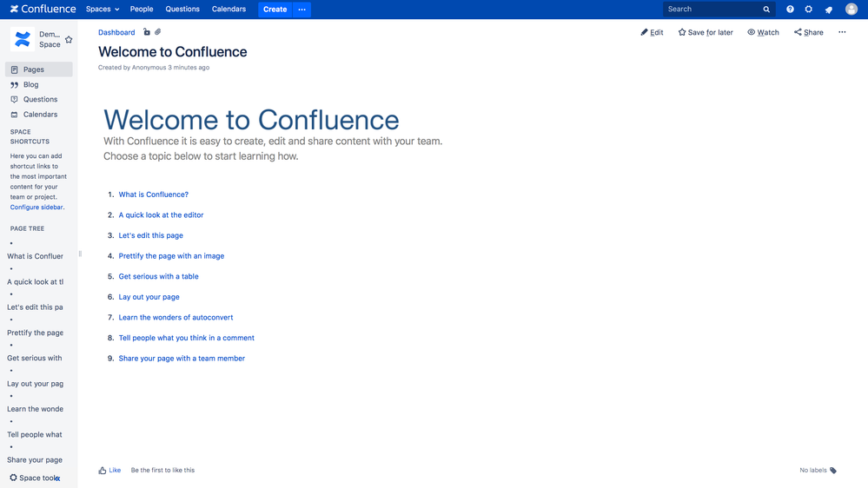
Task: Open Questions in the space sidebar
Action: 39,99
